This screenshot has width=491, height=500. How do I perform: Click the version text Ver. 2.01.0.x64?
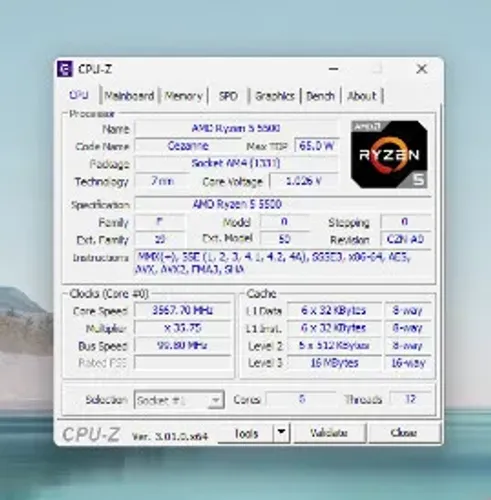pos(170,436)
